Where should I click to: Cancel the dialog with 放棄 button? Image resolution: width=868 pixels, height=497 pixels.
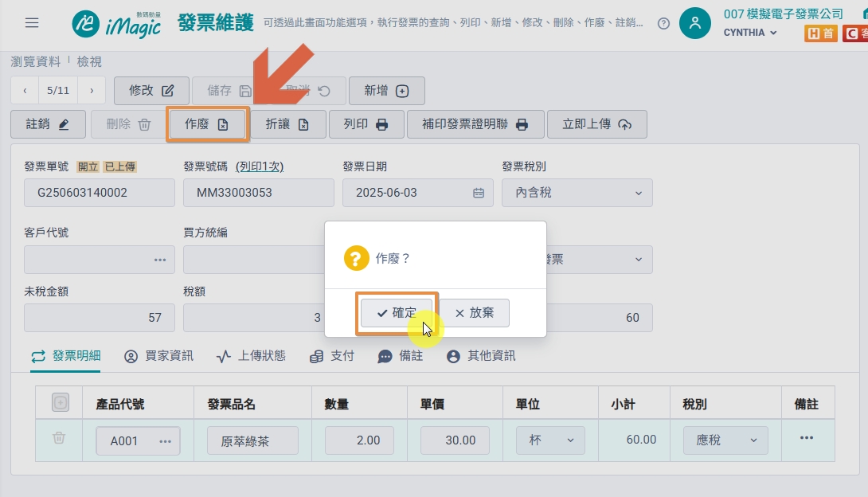click(x=475, y=313)
